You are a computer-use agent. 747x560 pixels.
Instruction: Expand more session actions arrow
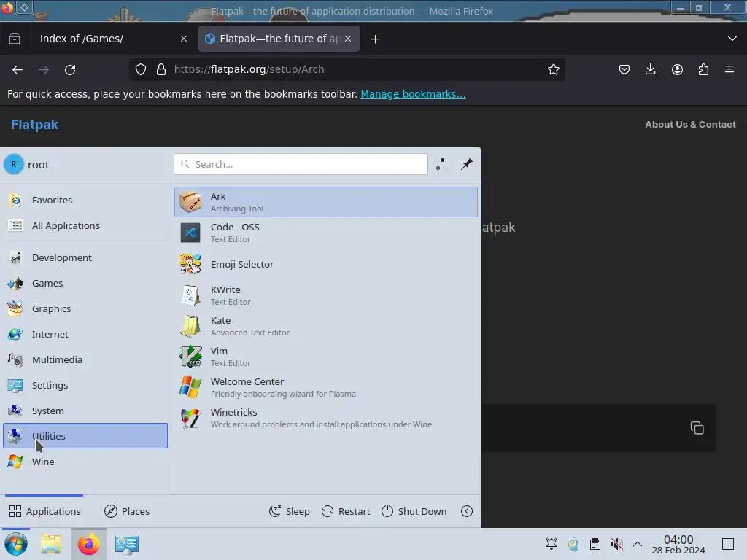(467, 511)
